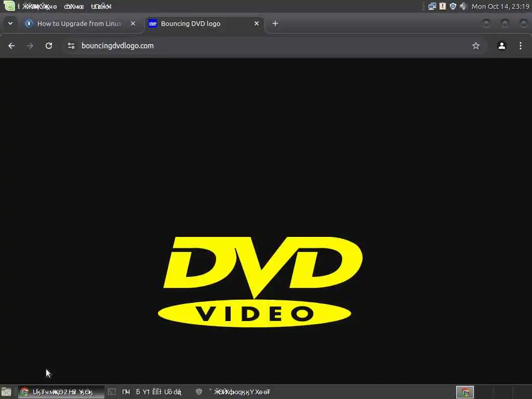This screenshot has width=532, height=399.
Task: Open the clock showing Mon Oct 14, 23:19
Action: 500,6
